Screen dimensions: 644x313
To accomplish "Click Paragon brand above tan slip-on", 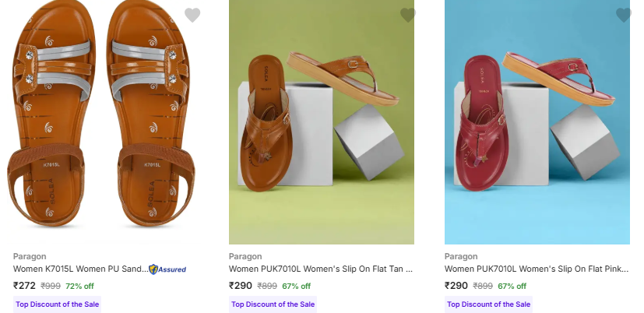I will pyautogui.click(x=245, y=256).
